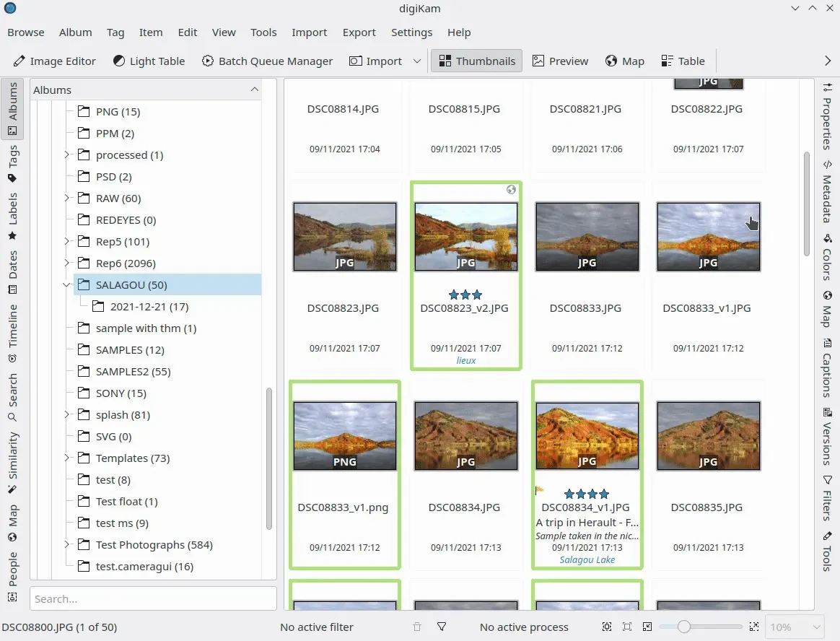Switch to Map view in the toolbar

pyautogui.click(x=625, y=61)
